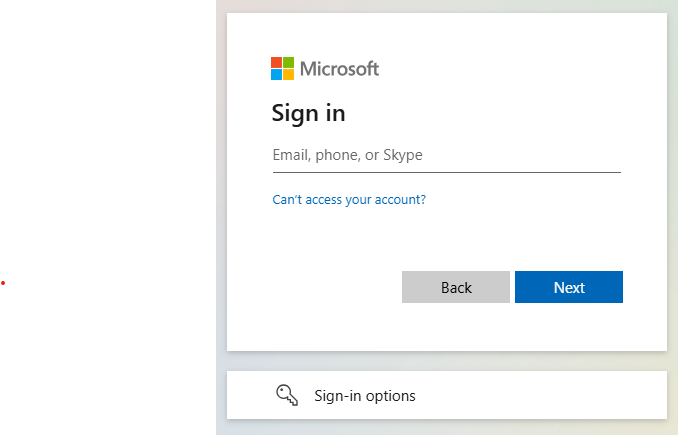Click the blue square of Microsoft logo
The height and width of the screenshot is (435, 678).
(277, 75)
